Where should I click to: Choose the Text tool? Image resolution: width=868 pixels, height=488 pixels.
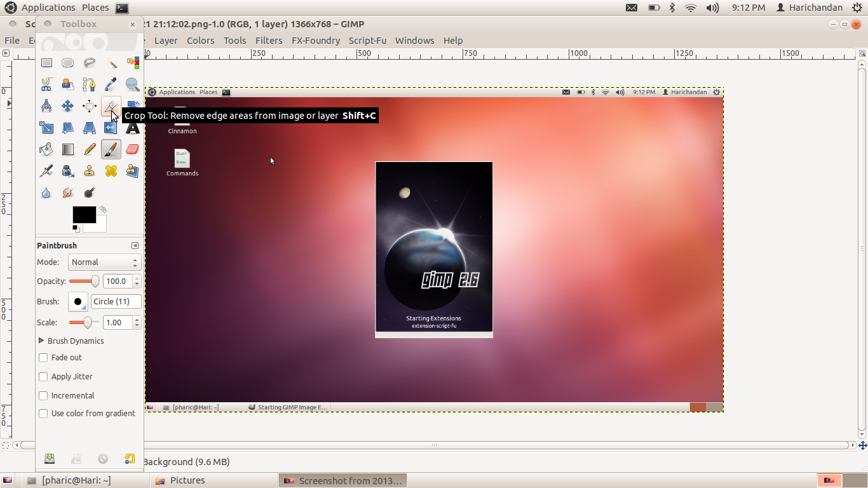point(132,128)
